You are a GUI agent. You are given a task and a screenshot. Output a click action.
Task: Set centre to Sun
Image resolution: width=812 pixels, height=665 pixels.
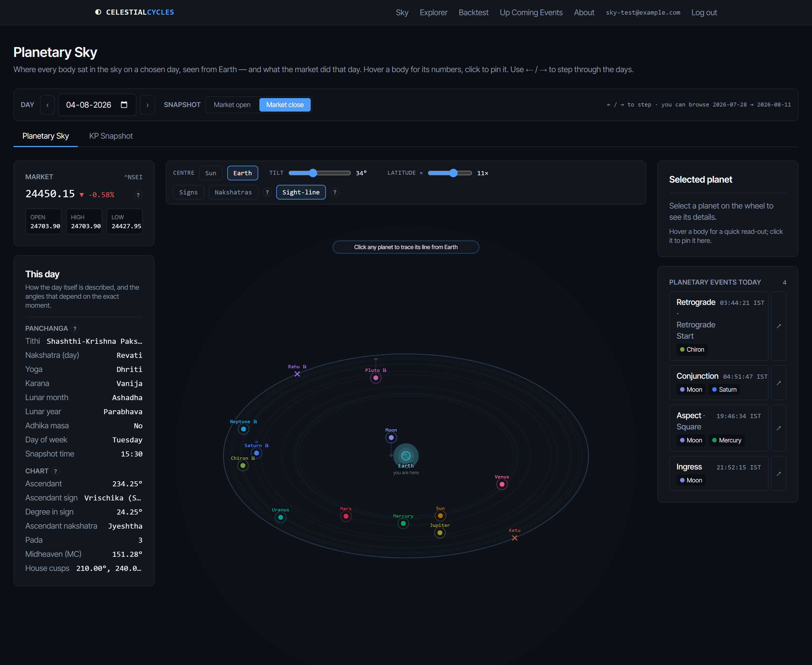(x=210, y=173)
